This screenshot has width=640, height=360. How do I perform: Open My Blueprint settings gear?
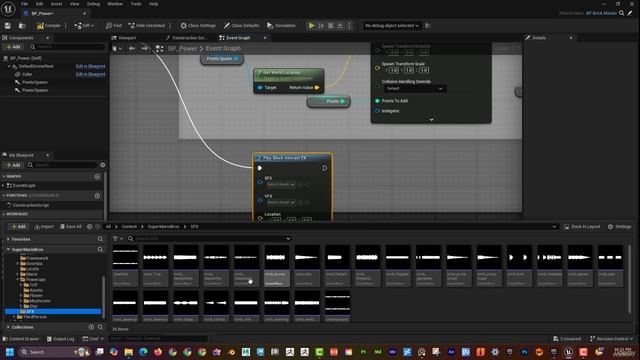point(103,165)
